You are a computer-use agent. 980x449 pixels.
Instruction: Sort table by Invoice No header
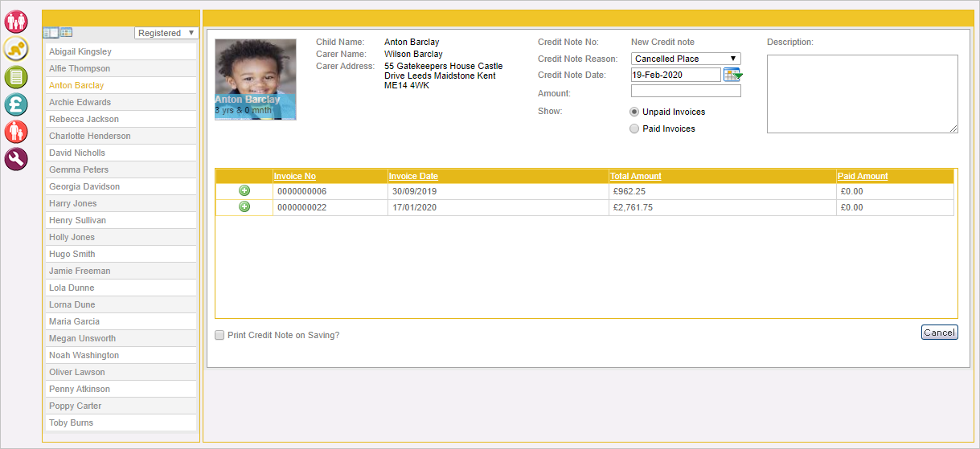295,176
